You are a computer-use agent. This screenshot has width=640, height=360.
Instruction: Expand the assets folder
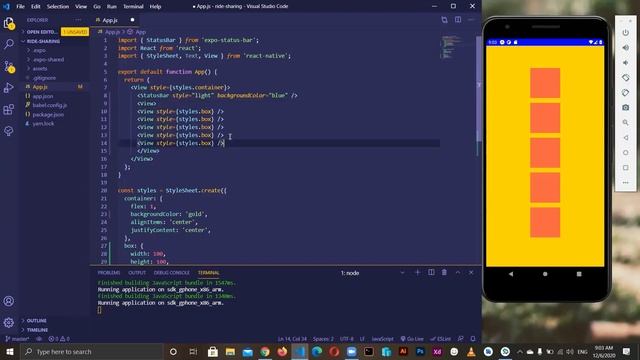click(40, 69)
